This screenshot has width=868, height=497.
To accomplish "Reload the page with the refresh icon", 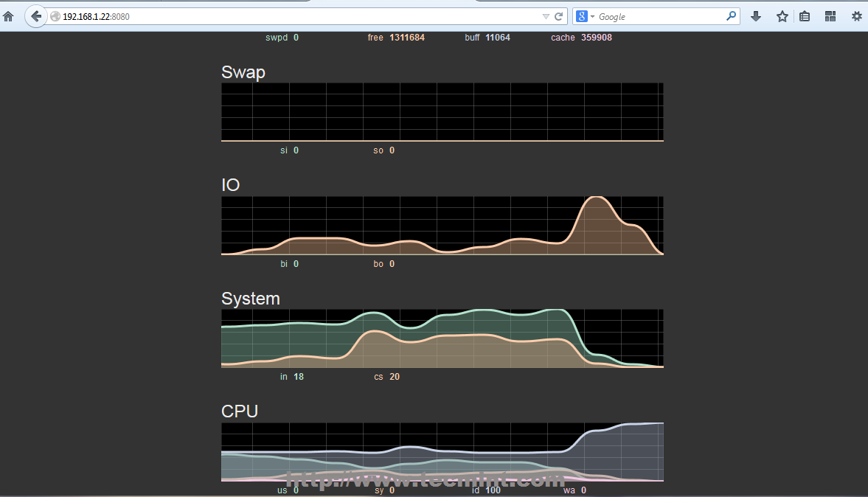I will tap(560, 16).
